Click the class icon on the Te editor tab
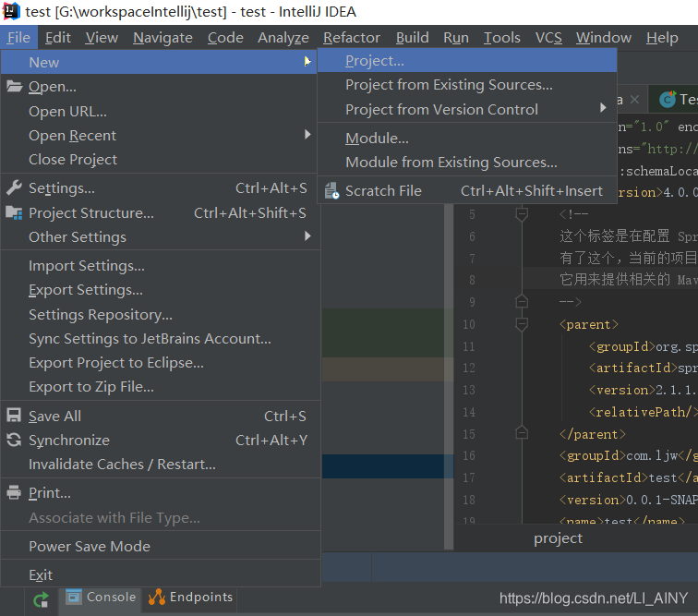698x616 pixels. (x=668, y=100)
